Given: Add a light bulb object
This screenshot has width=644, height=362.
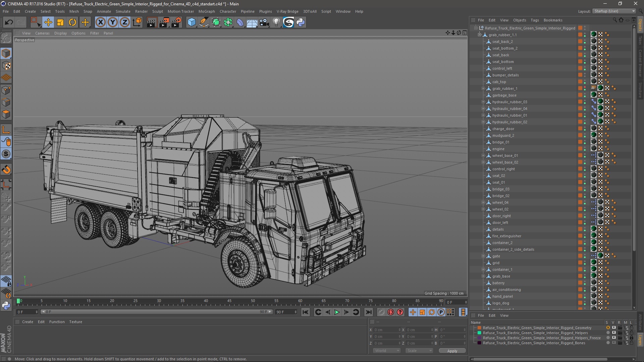Looking at the screenshot, I should [x=276, y=22].
